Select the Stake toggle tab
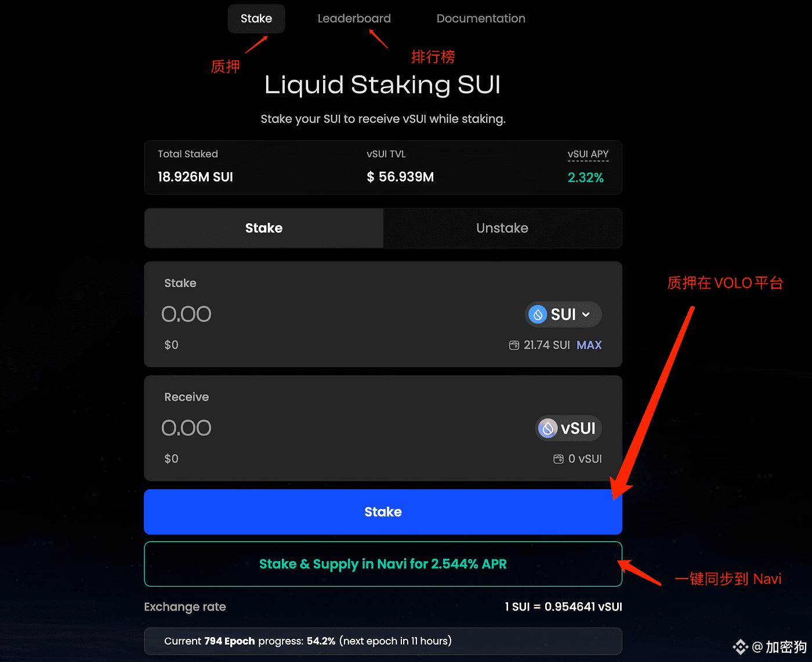 coord(264,228)
